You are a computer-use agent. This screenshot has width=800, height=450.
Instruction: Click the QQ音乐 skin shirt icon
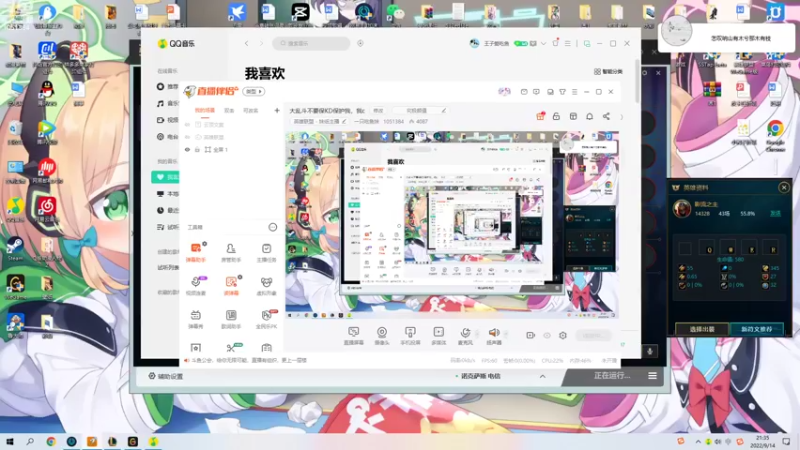556,43
